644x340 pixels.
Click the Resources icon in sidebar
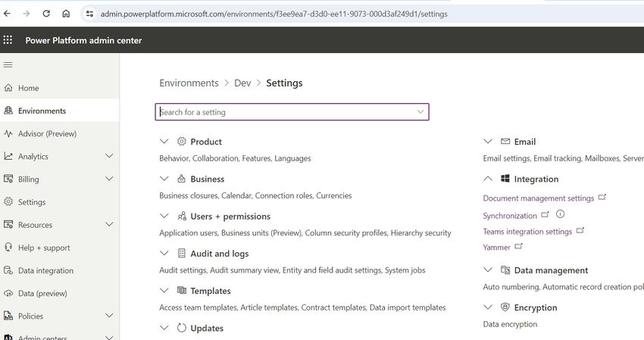tap(8, 225)
